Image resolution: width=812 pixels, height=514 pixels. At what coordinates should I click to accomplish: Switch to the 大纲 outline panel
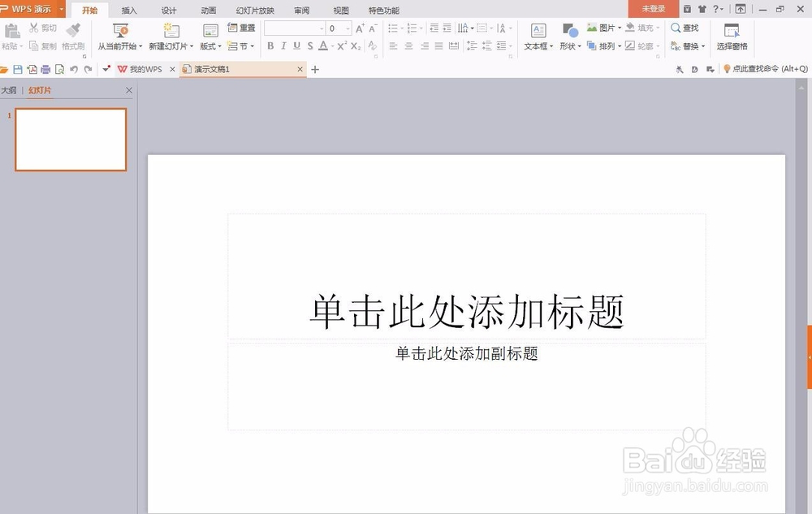click(x=9, y=90)
